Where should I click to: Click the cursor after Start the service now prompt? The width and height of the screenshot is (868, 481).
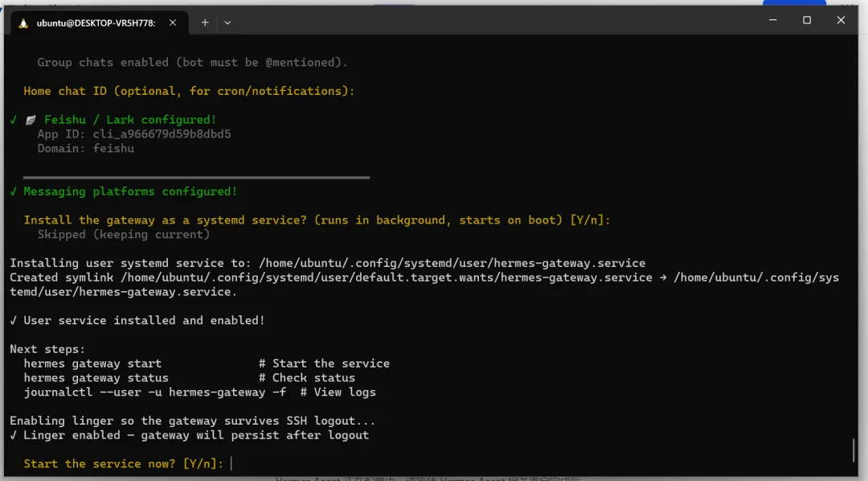click(x=231, y=464)
